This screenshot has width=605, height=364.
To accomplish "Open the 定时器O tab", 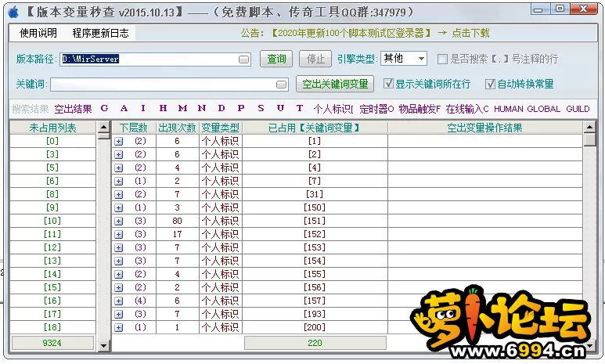I will point(376,110).
